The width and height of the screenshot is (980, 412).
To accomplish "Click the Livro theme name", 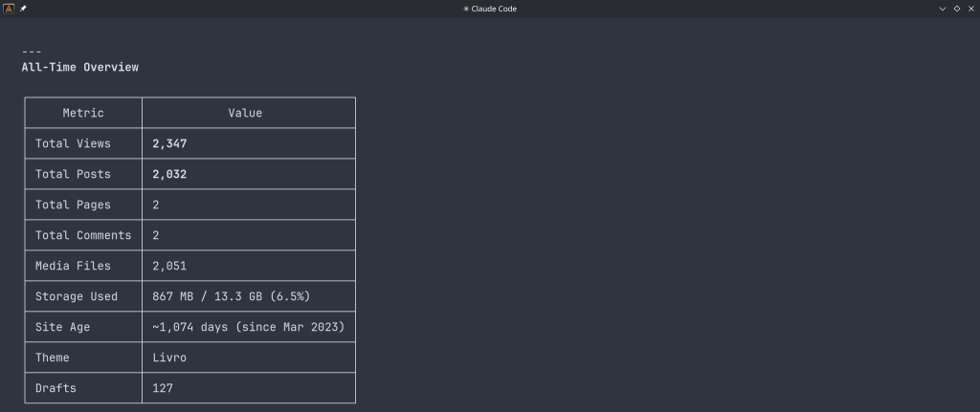I will [x=169, y=358].
